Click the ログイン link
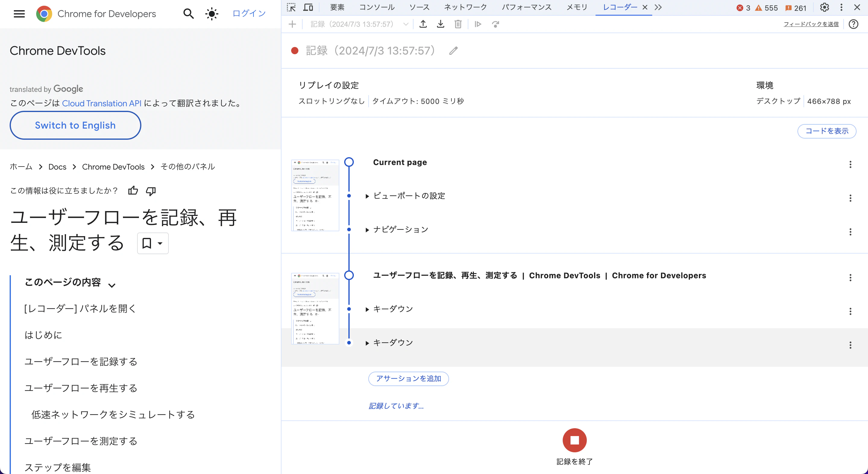The width and height of the screenshot is (868, 474). [249, 14]
